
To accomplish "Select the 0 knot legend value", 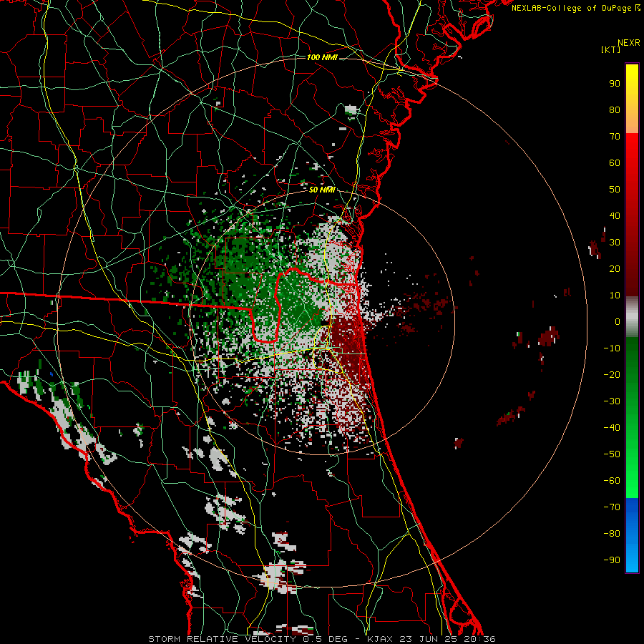I will [x=618, y=321].
